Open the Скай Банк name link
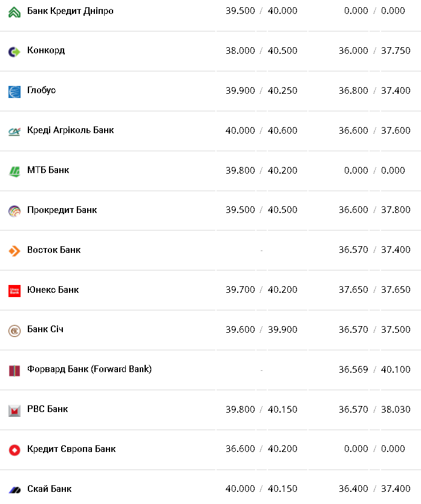This screenshot has height=504, width=421. (49, 488)
